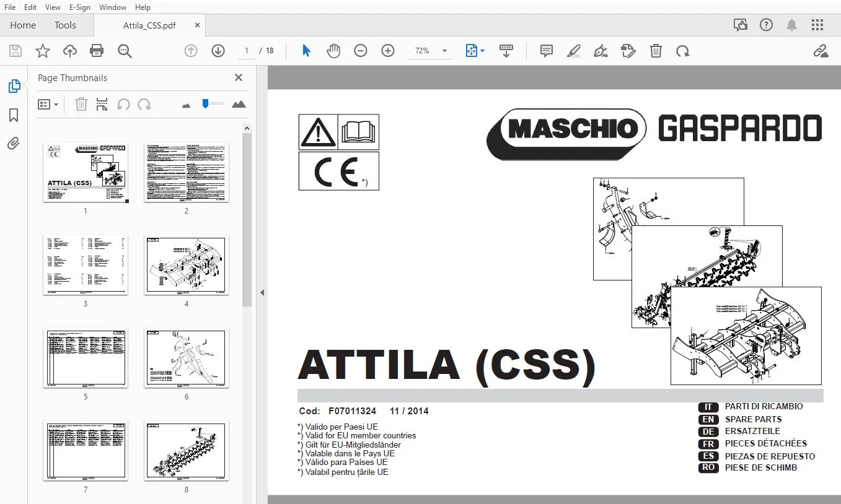Open the Help menu

(x=143, y=7)
